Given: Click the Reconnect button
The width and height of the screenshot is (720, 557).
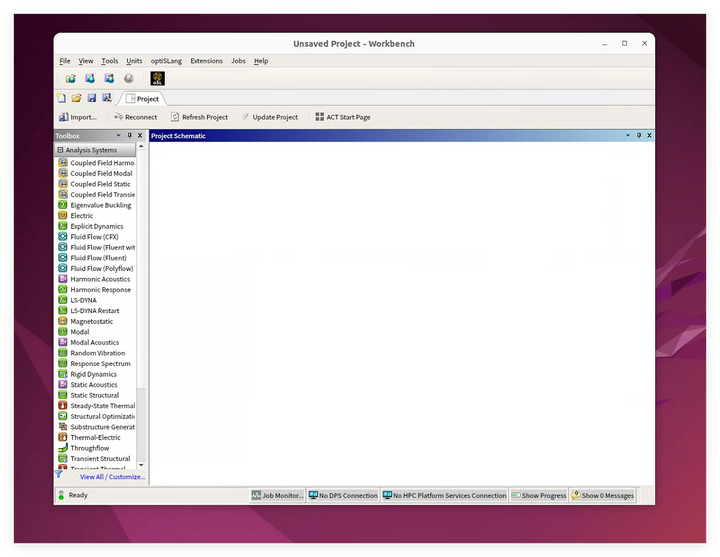Looking at the screenshot, I should click(x=135, y=117).
